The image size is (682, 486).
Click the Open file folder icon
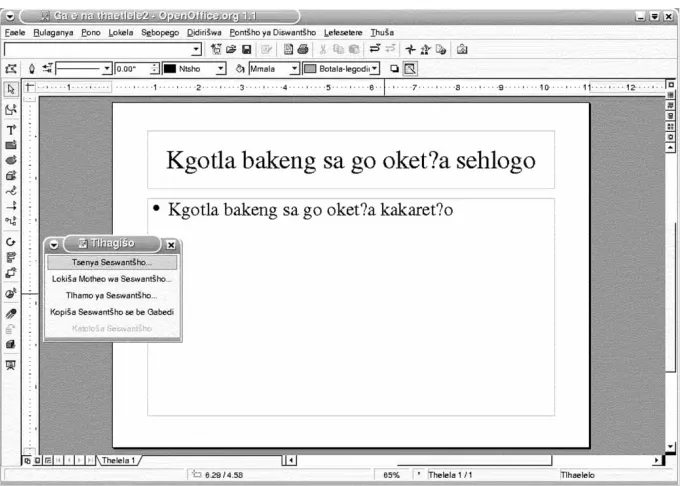(231, 49)
